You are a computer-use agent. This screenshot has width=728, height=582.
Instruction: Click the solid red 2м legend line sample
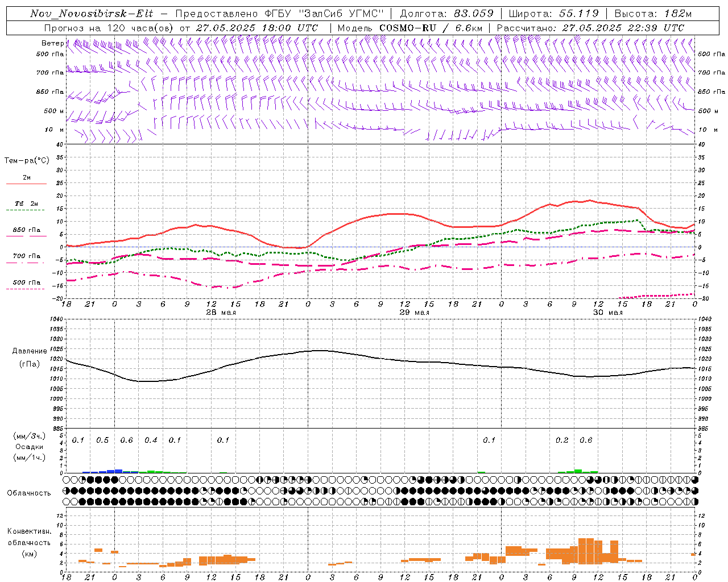click(x=26, y=184)
